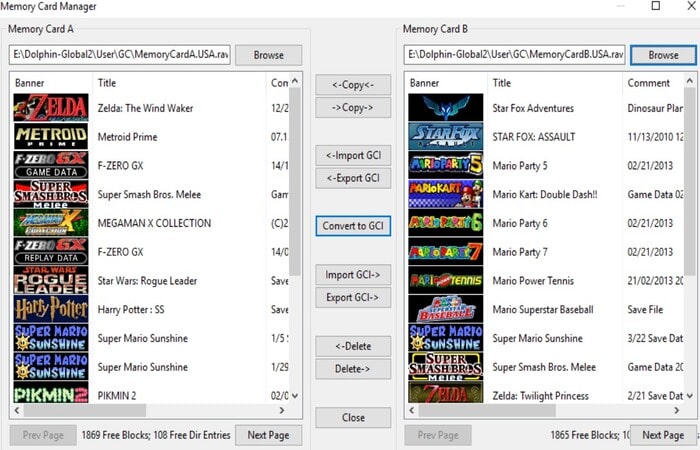Browse for a Memory Card B file
Screen dimensions: 700x450
click(663, 55)
